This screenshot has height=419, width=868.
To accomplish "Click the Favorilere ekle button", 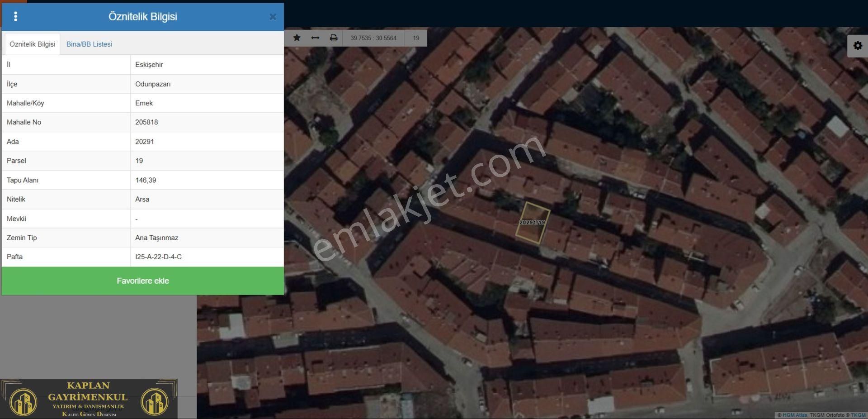I will [143, 281].
